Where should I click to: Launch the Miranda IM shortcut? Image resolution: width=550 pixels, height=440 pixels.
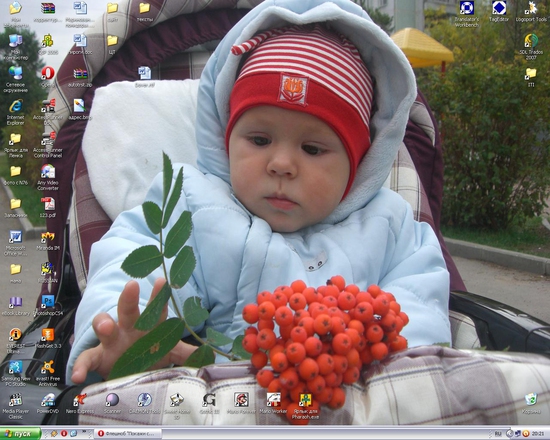(x=48, y=237)
